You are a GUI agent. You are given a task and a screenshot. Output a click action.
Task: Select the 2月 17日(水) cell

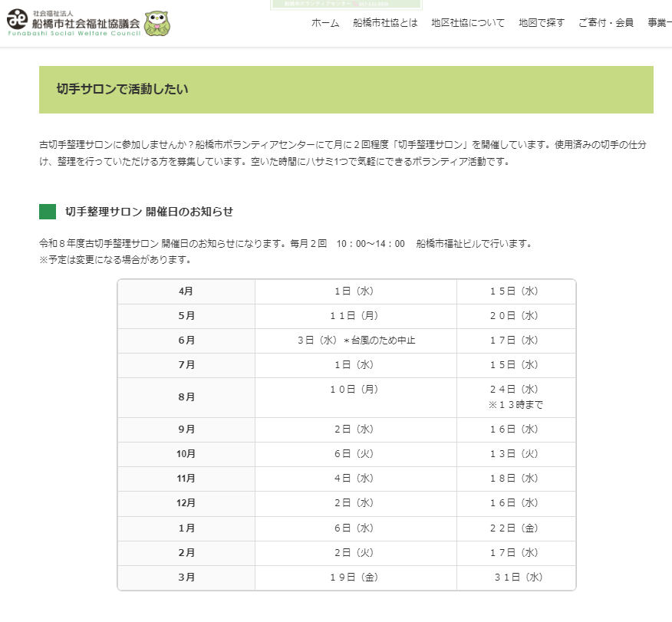[x=516, y=553]
